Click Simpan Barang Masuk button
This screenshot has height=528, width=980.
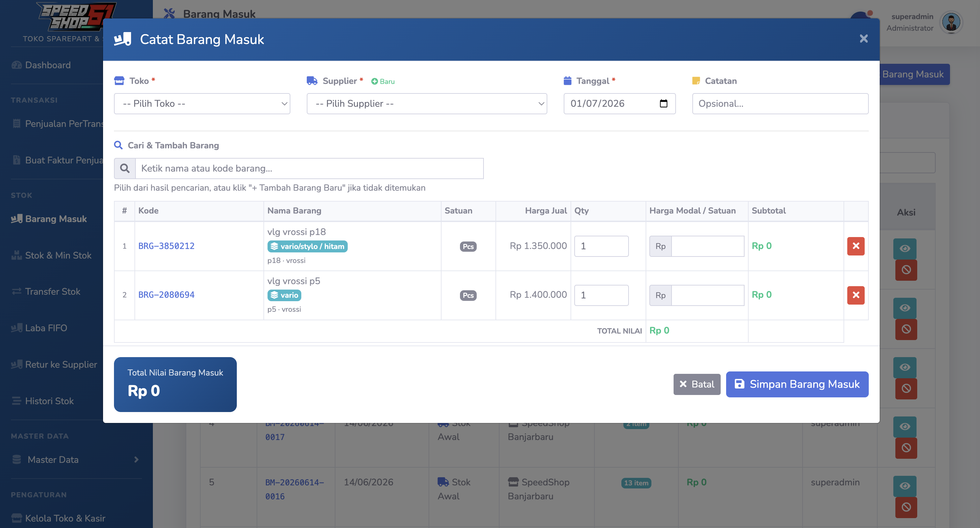797,384
